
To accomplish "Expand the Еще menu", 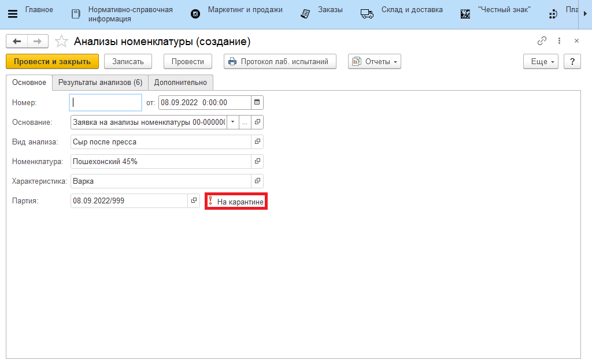I will click(x=541, y=61).
